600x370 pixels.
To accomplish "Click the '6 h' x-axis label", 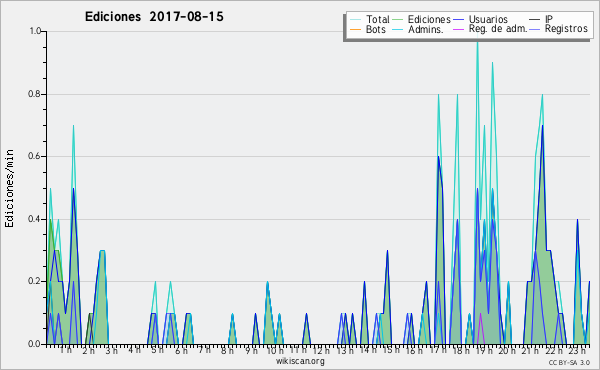I will point(181,351).
